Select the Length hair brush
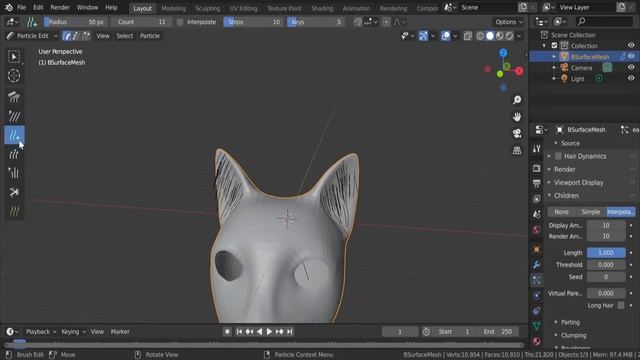Image resolution: width=640 pixels, height=360 pixels. click(x=14, y=154)
